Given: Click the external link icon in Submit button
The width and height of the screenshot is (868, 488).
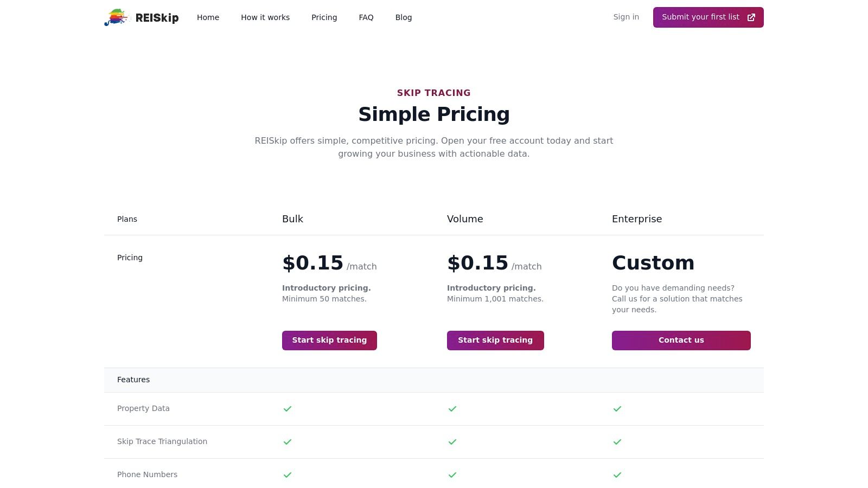Looking at the screenshot, I should (751, 17).
